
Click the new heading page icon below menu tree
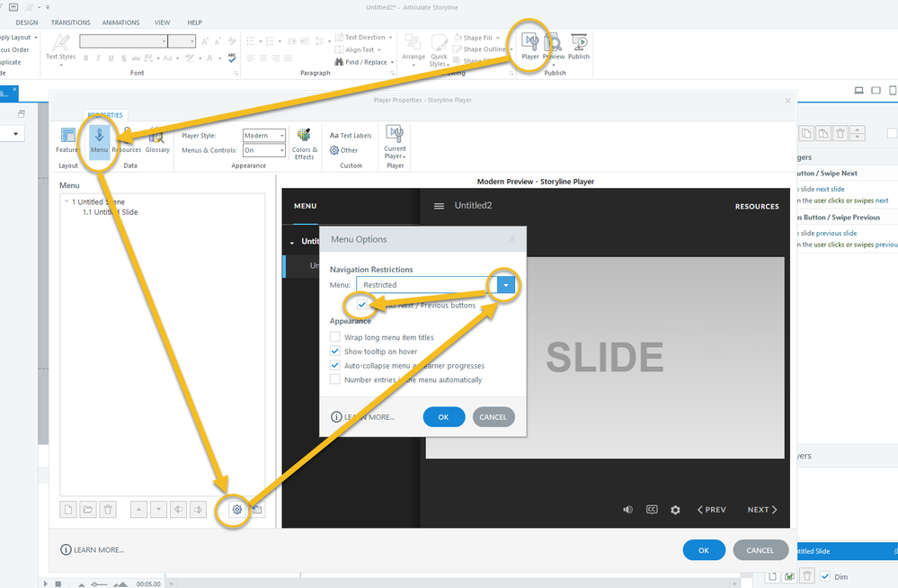pyautogui.click(x=68, y=510)
